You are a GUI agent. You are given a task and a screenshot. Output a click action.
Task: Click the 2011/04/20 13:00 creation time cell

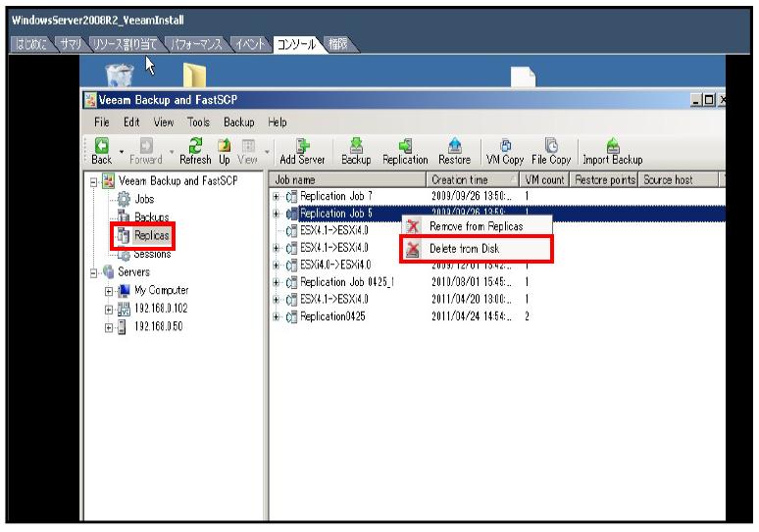[472, 300]
